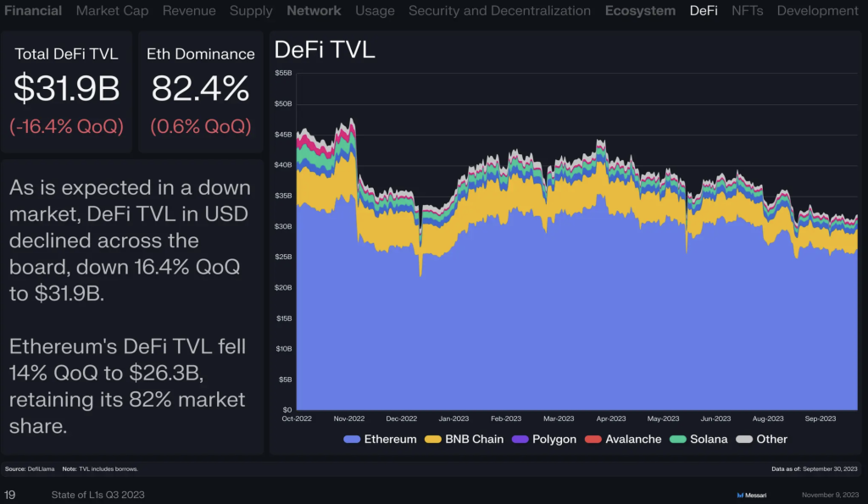Image resolution: width=868 pixels, height=504 pixels.
Task: Click the Other legend label
Action: click(771, 440)
